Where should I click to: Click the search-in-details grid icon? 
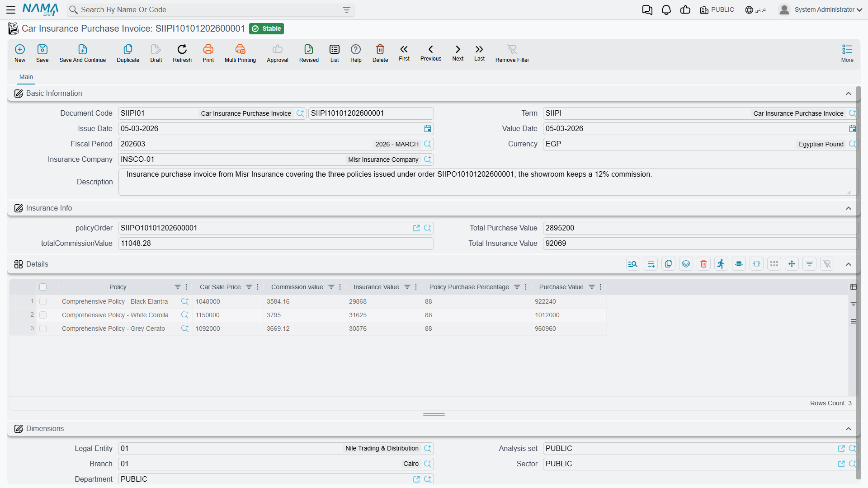point(633,264)
